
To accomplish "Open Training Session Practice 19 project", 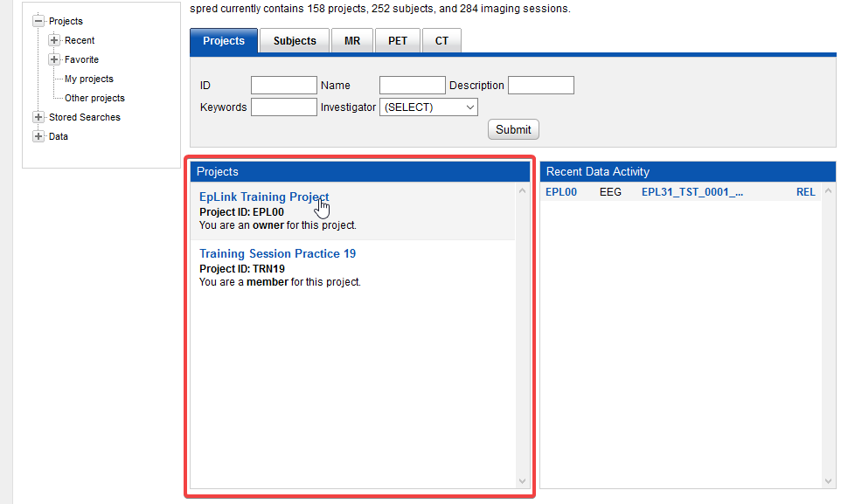I will pos(277,253).
